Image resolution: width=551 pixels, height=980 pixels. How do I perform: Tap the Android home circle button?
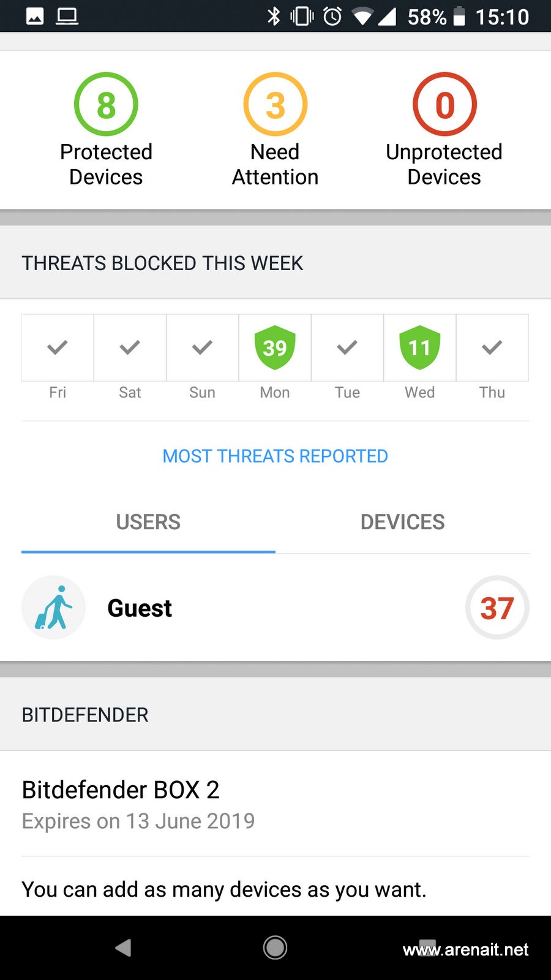(x=275, y=948)
